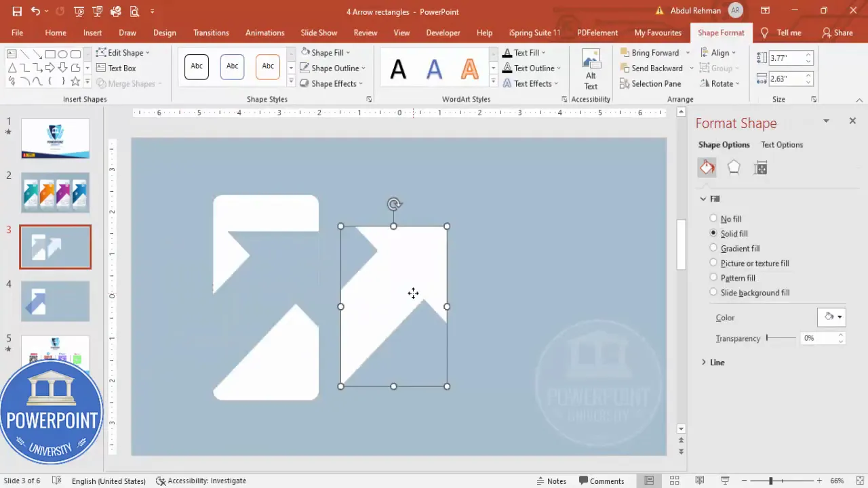Open the fill Color picker dropdown
Screen dimensions: 868x488
(832, 317)
